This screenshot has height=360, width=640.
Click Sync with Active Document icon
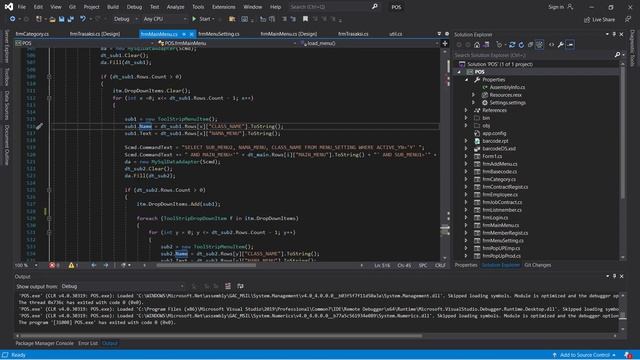pyautogui.click(x=512, y=45)
